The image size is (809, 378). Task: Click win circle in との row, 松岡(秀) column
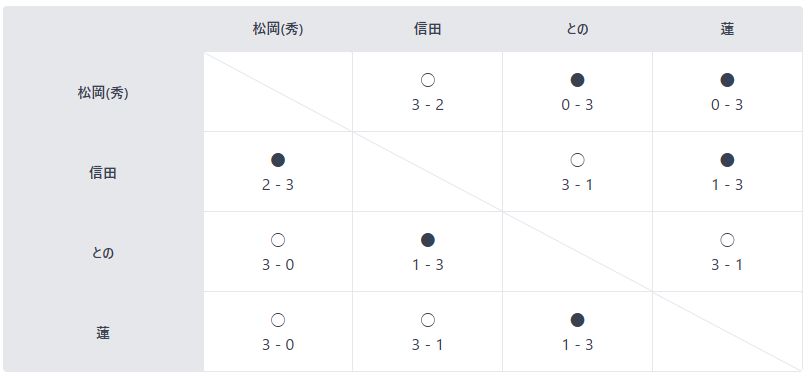coord(278,240)
